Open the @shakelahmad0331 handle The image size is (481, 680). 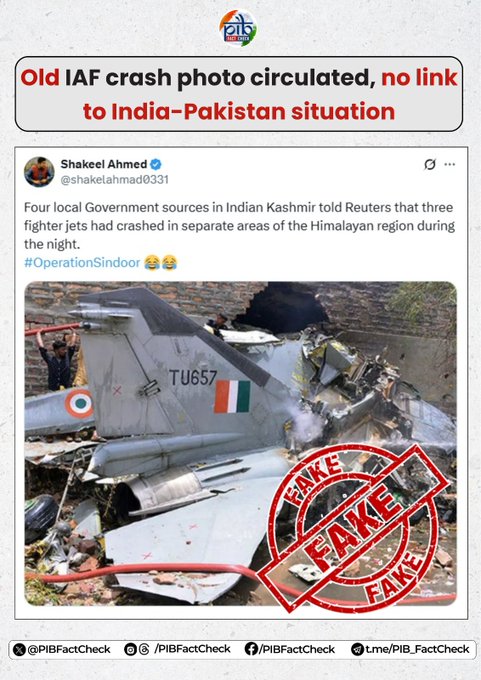(115, 180)
